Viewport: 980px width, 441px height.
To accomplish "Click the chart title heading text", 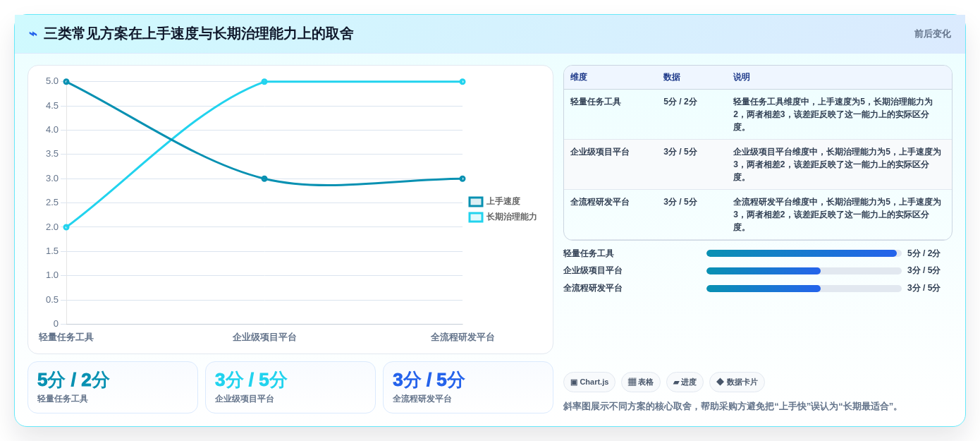I will (x=198, y=34).
